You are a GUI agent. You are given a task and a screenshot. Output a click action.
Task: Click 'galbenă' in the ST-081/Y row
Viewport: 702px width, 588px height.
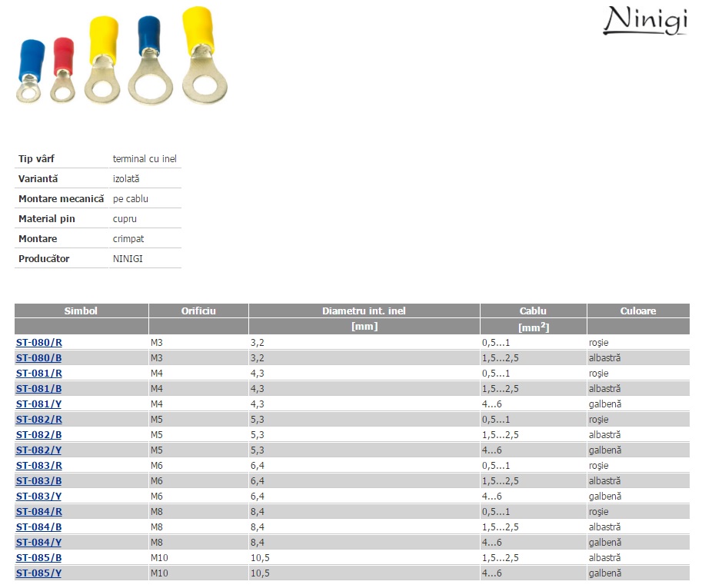click(605, 404)
